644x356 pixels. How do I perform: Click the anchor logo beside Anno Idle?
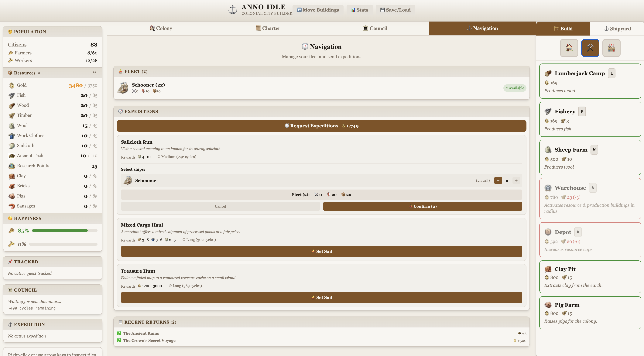coord(232,10)
